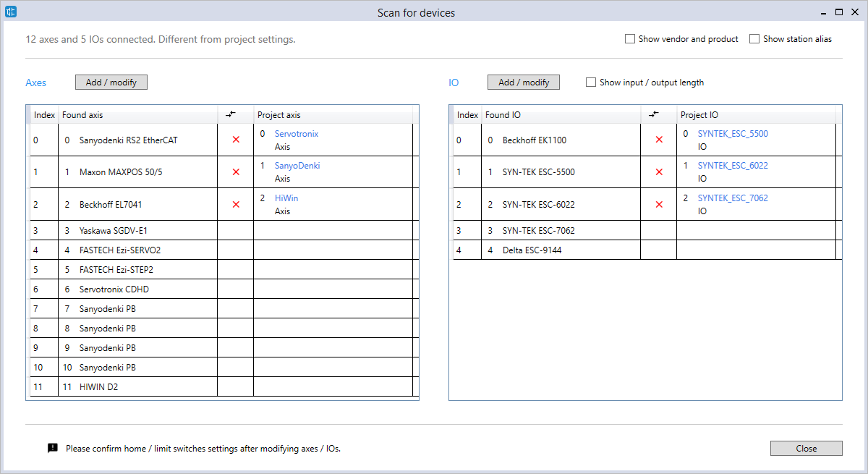Select the Delta ESC-9144 IO row

[x=532, y=250]
